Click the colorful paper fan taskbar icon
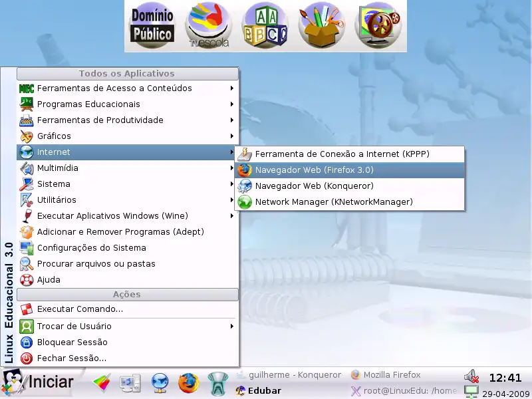 point(102,382)
